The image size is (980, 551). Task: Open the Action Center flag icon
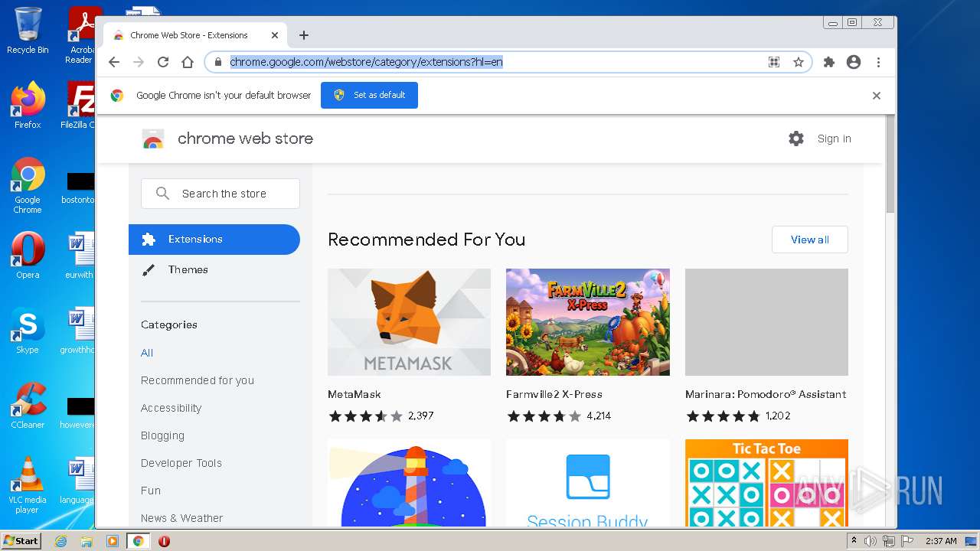pyautogui.click(x=907, y=541)
